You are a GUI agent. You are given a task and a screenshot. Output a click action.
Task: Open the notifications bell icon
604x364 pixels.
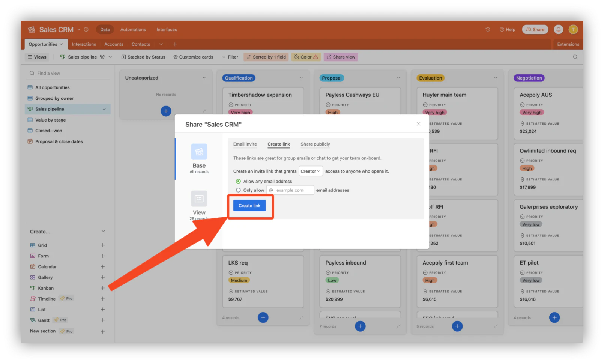click(559, 29)
